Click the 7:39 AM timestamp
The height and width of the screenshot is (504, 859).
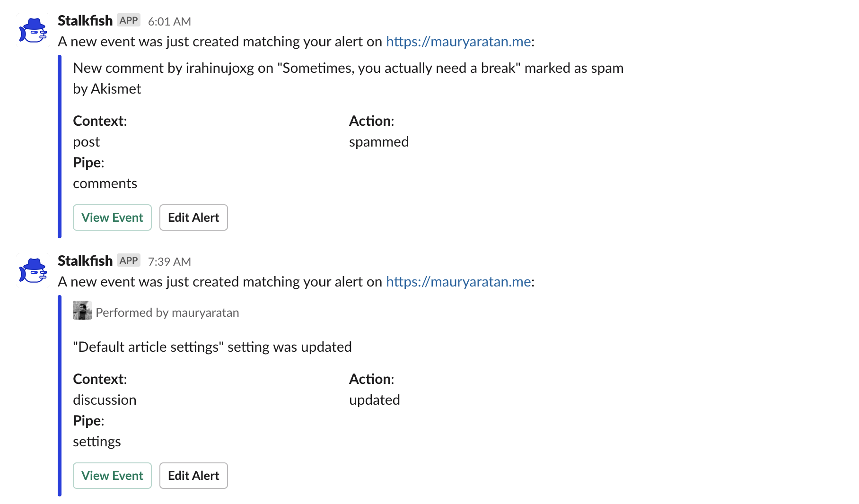pyautogui.click(x=169, y=261)
